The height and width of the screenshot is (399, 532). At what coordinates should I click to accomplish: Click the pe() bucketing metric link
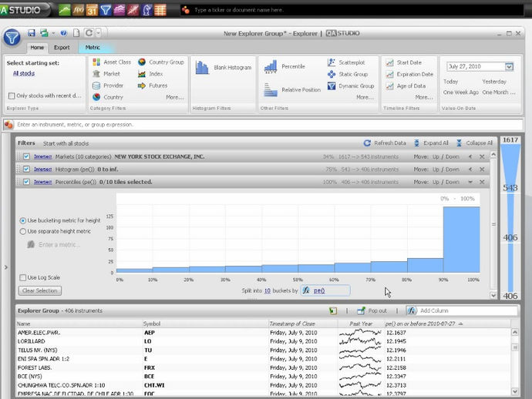click(x=319, y=290)
